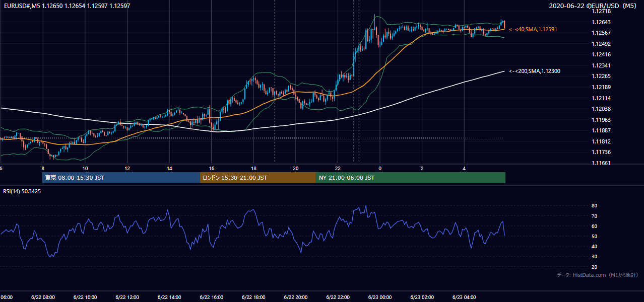Screen dimensions: 644x302
Task: Click hour label 16 under the price chart
Action: click(212, 169)
